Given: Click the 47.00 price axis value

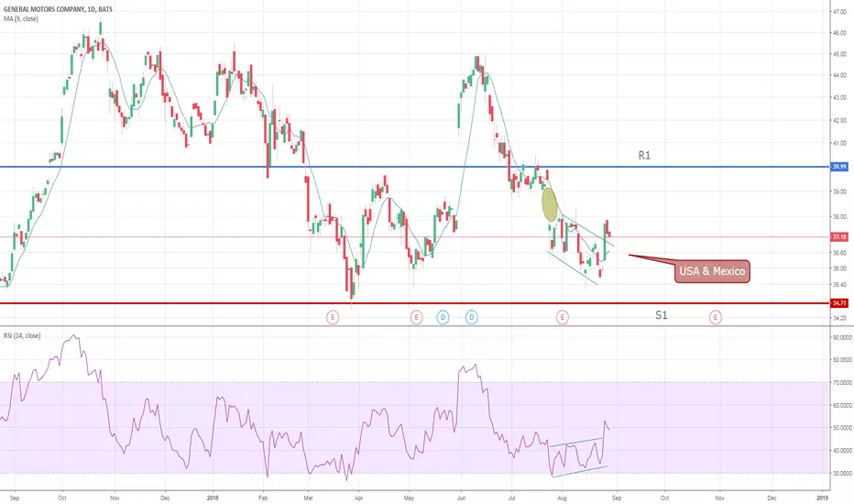Looking at the screenshot, I should tap(839, 11).
